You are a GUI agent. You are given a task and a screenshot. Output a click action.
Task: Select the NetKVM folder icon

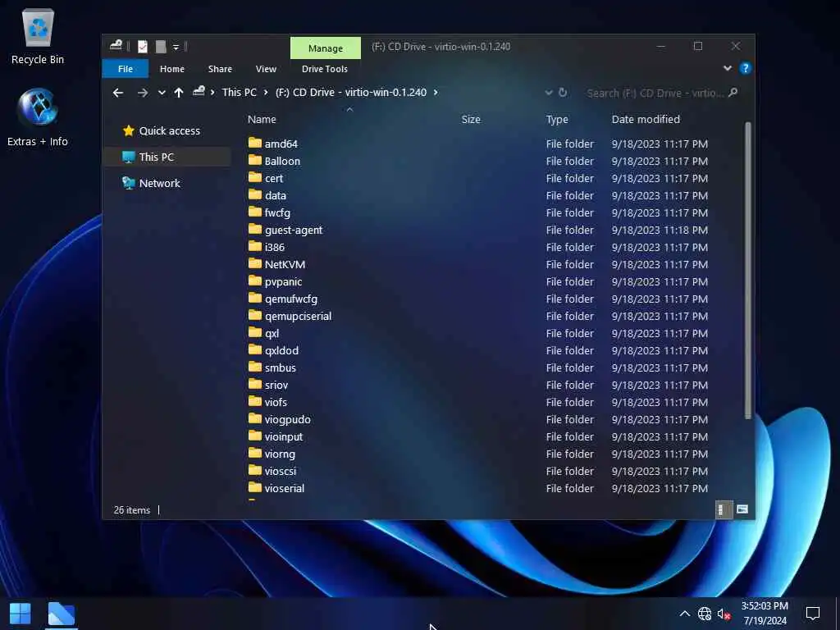(x=255, y=263)
